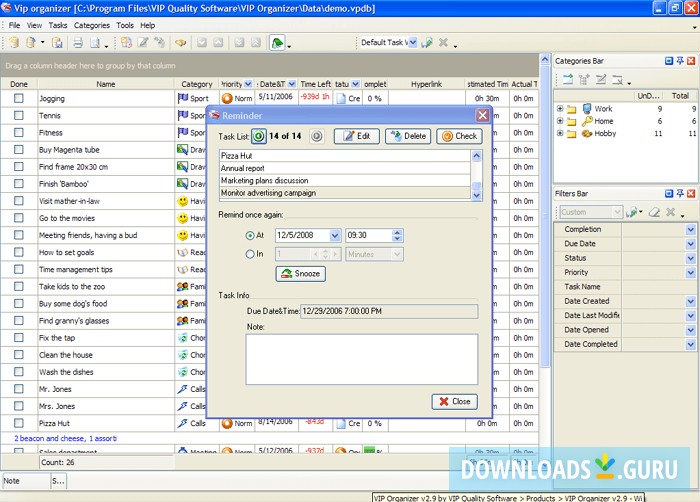
Task: Click the print icon in the main toolbar
Action: point(76,43)
